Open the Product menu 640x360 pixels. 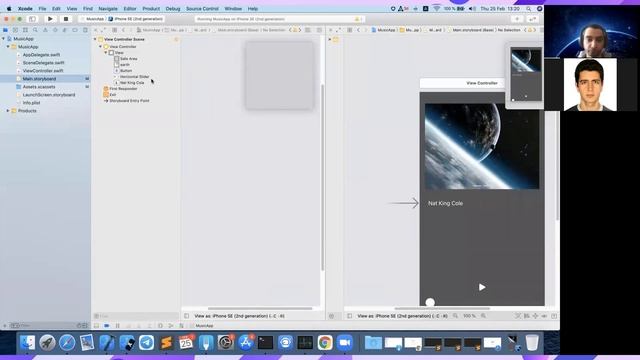coord(151,8)
